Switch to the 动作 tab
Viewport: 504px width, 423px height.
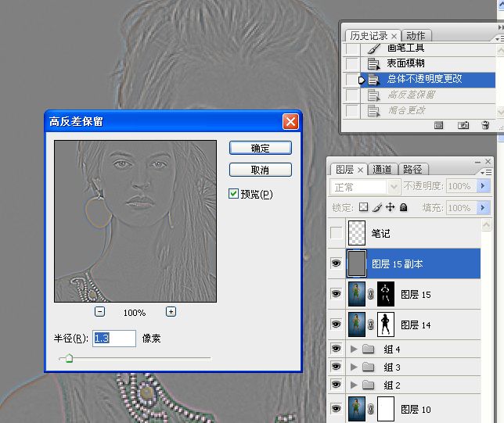coord(416,36)
